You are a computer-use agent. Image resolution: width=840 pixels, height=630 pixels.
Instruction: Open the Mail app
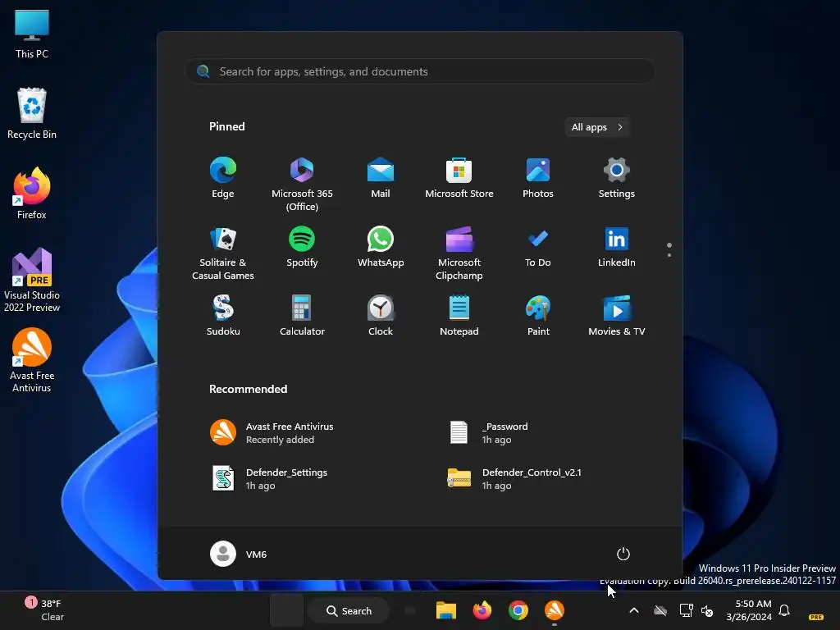click(381, 178)
